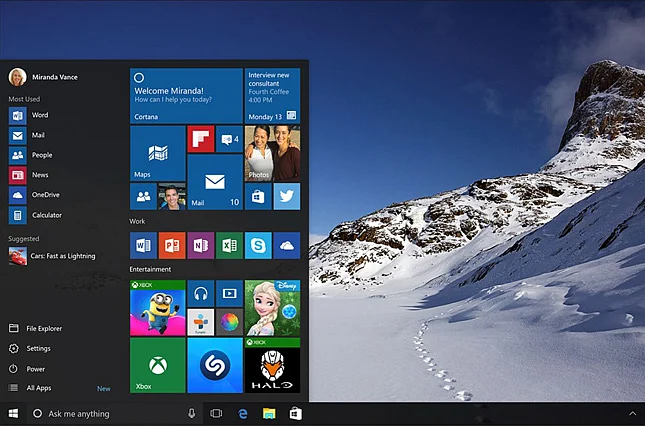
Task: Launch OneNote from the Work group
Action: pyautogui.click(x=201, y=245)
